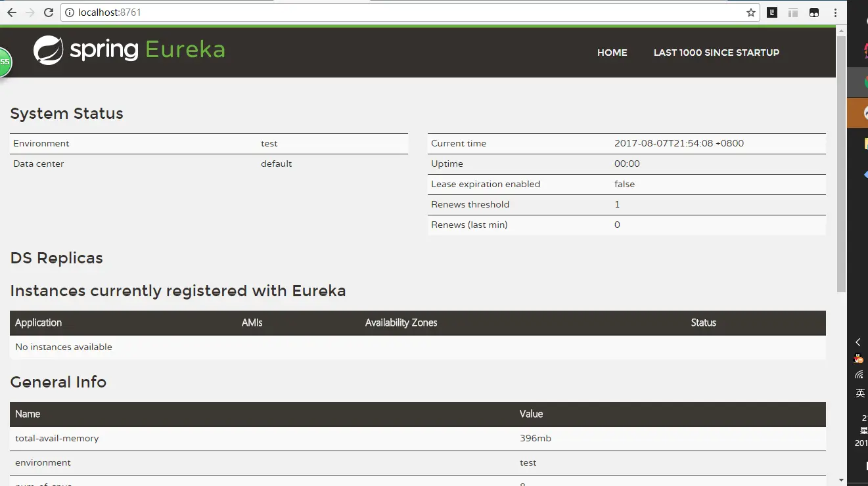Image resolution: width=868 pixels, height=486 pixels.
Task: Click the gray layout extension icon
Action: click(793, 12)
